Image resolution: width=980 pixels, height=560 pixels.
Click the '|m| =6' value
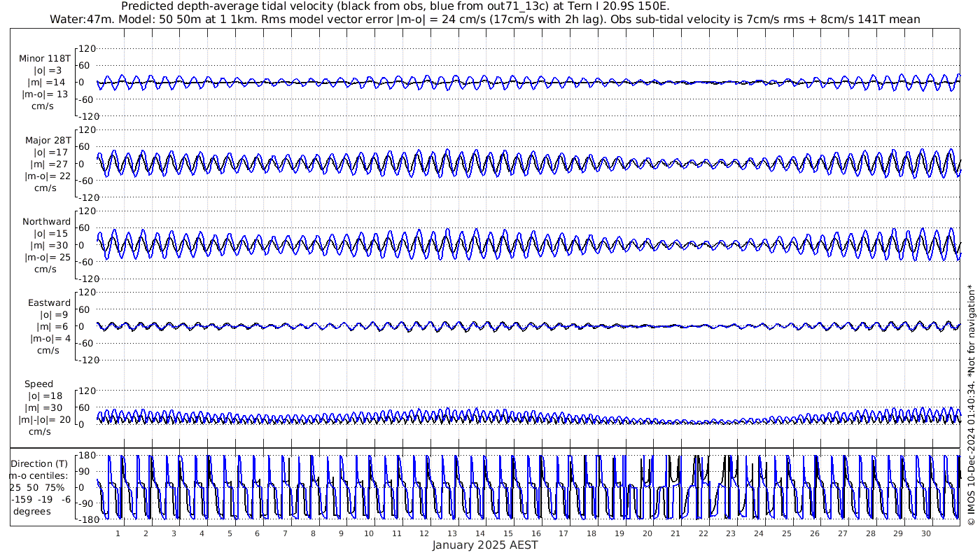(51, 326)
